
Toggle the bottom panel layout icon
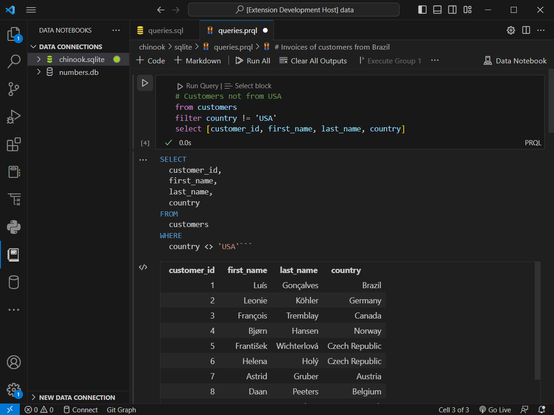437,10
